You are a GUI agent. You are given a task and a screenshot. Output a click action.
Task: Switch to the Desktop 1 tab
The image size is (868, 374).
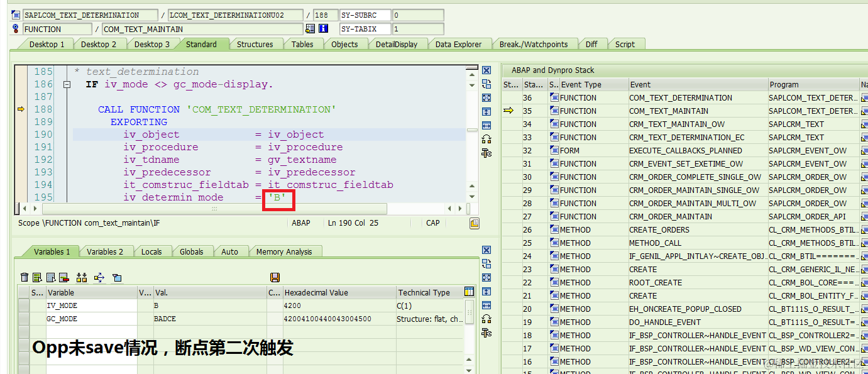click(47, 44)
